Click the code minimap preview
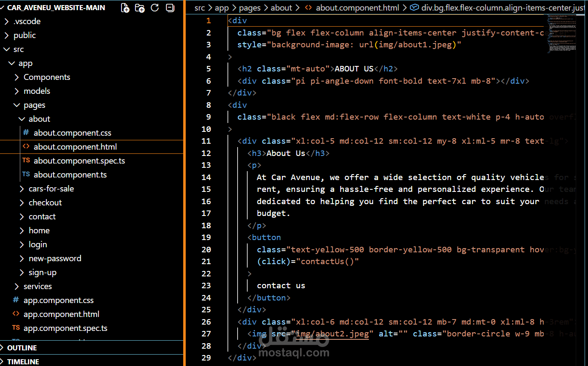588x366 pixels. 561,34
